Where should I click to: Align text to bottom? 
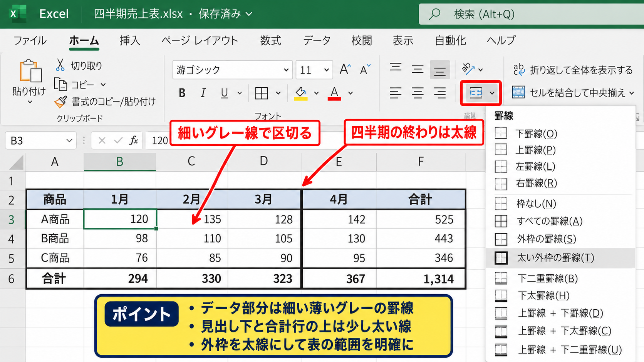[439, 70]
